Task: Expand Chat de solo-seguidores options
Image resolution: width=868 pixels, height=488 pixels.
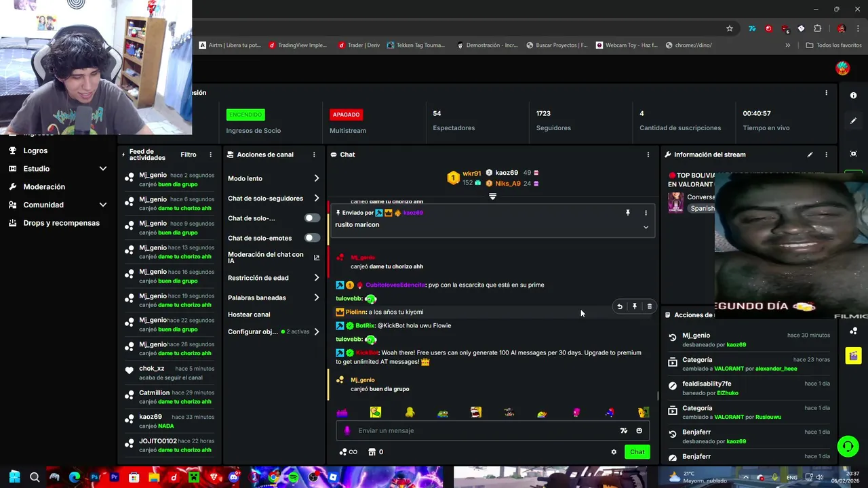Action: coord(316,199)
